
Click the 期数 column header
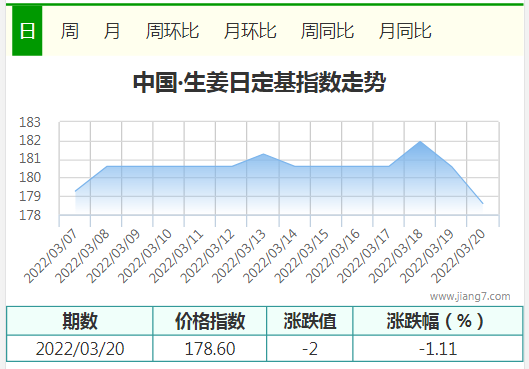pyautogui.click(x=80, y=321)
